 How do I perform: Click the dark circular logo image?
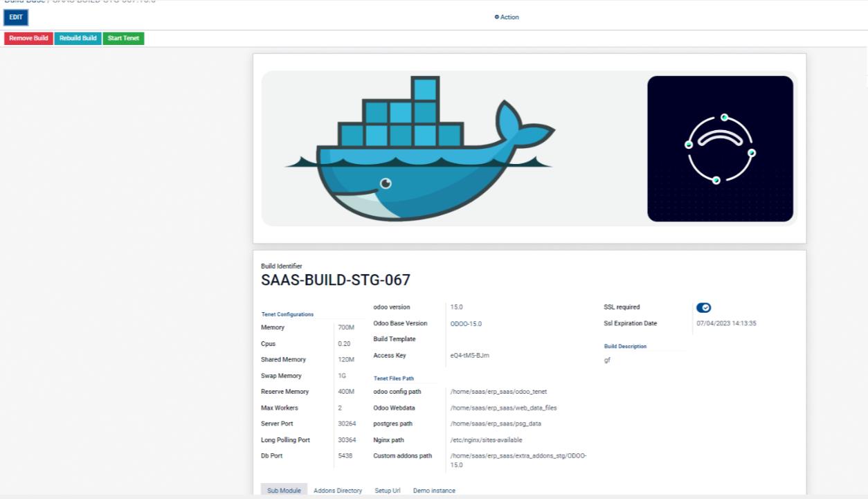click(720, 149)
